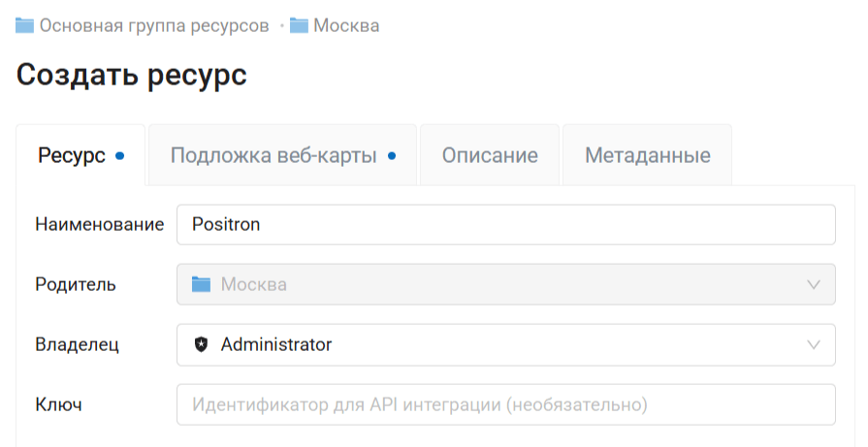Focus the Наименование field containing Positron

[x=504, y=224]
